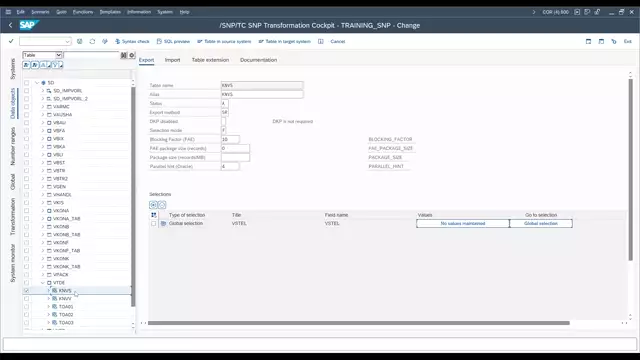Screen dimensions: 640x360
Task: Click the Global selection button in selections table
Action: coord(541,223)
